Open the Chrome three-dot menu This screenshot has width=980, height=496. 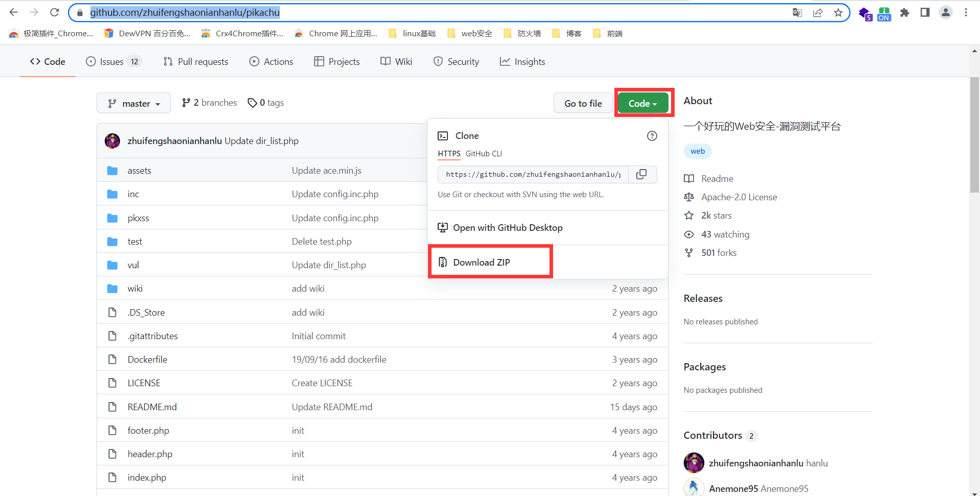[966, 12]
